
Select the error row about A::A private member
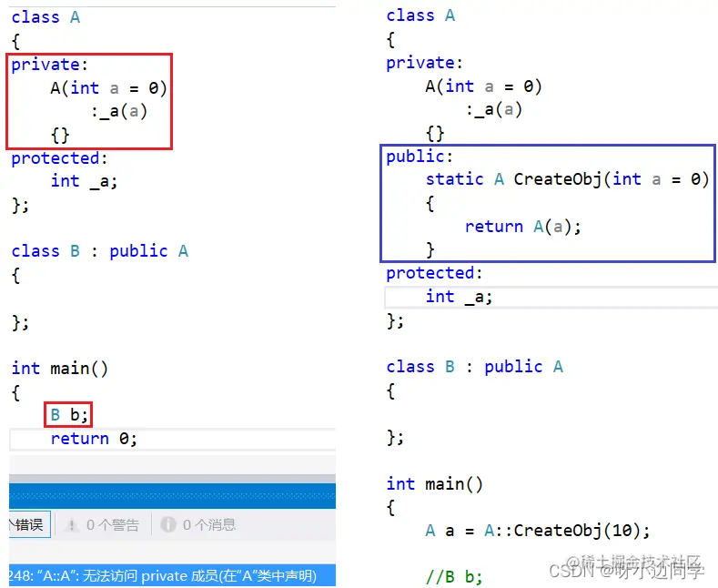coord(172,575)
